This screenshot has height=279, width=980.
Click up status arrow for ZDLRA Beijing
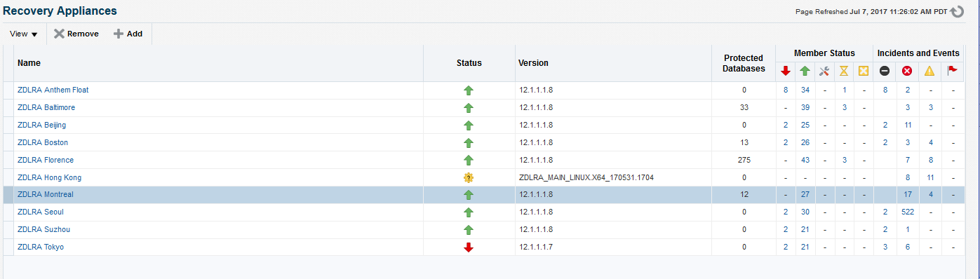[x=469, y=125]
